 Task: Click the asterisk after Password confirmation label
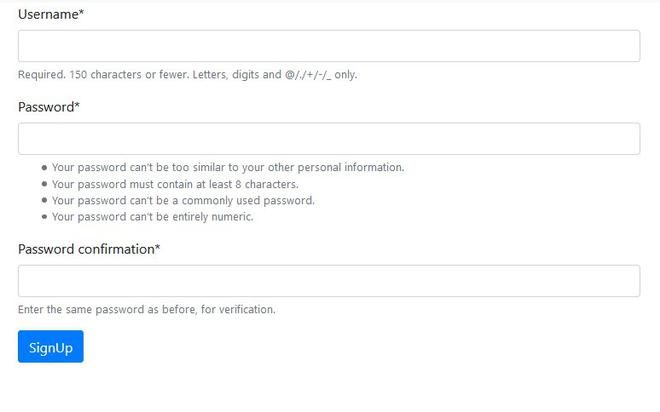pyautogui.click(x=157, y=247)
